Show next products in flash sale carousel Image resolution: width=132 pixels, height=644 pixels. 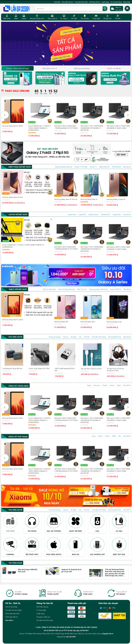click(128, 115)
